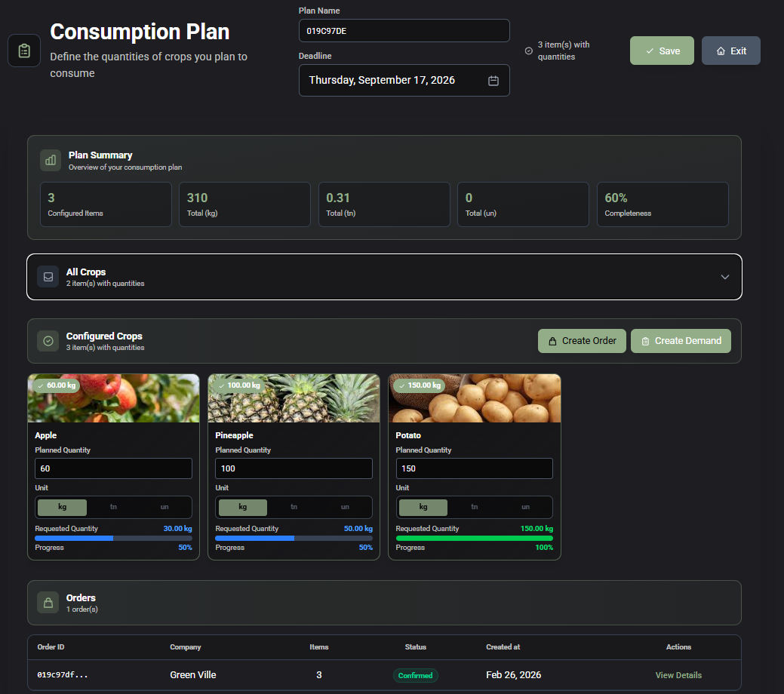Click the check icon showing 3 items with quantities

point(528,51)
